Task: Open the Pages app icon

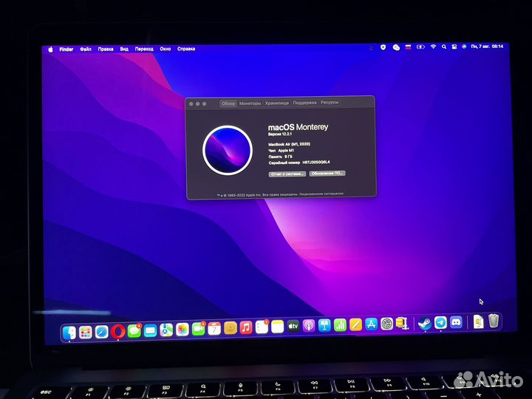Action: pyautogui.click(x=355, y=324)
